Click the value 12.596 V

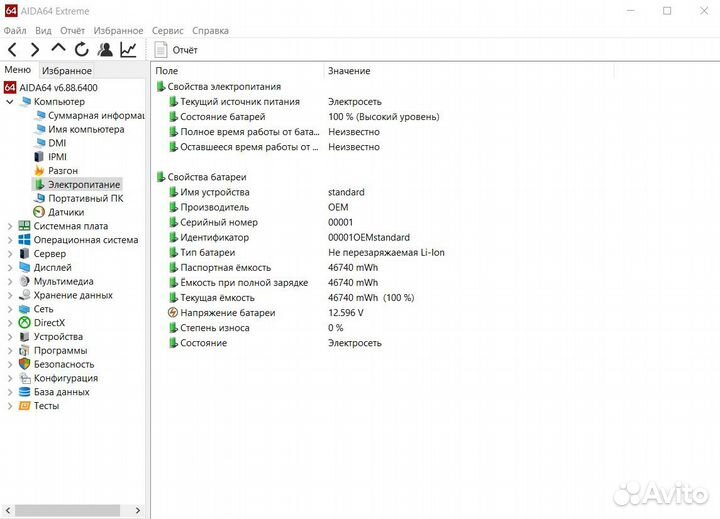[x=345, y=313]
